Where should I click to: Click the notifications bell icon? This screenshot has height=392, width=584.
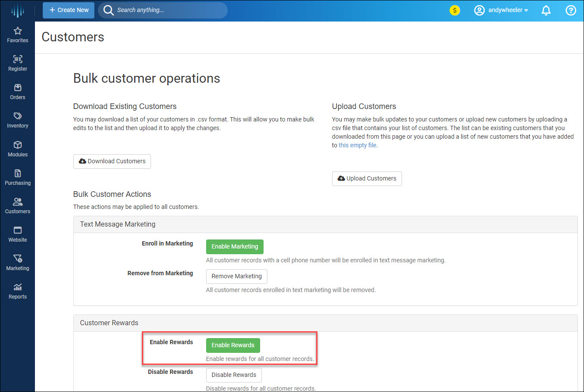pyautogui.click(x=546, y=10)
